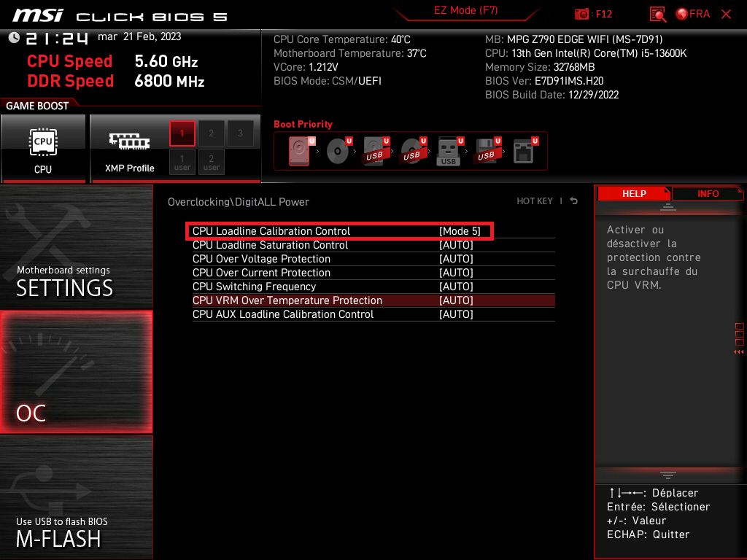
Task: Click the Overclocking\DigitALL Power breadcrumb
Action: click(x=239, y=202)
